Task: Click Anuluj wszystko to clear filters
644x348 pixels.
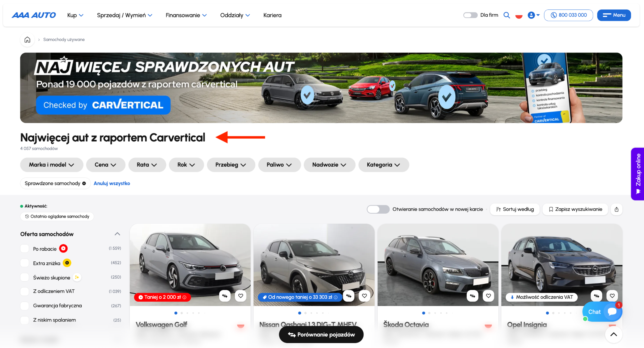Action: 112,184
